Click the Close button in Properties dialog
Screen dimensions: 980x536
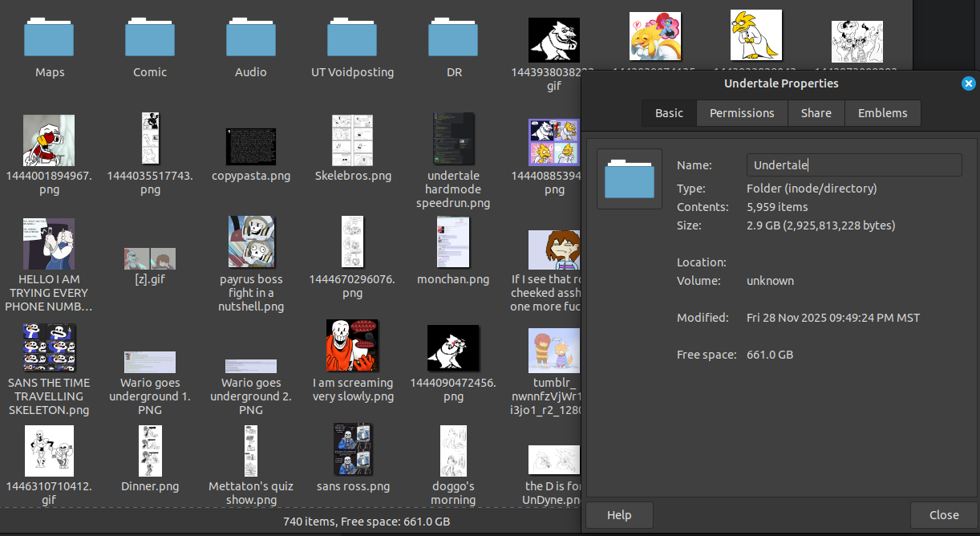tap(944, 515)
